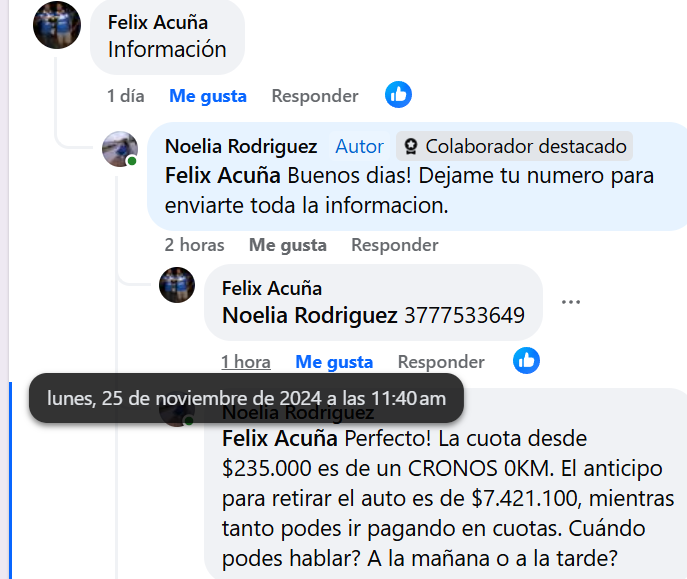Image resolution: width=687 pixels, height=579 pixels.
Task: Click the Autor label next to Noelia
Action: click(359, 146)
